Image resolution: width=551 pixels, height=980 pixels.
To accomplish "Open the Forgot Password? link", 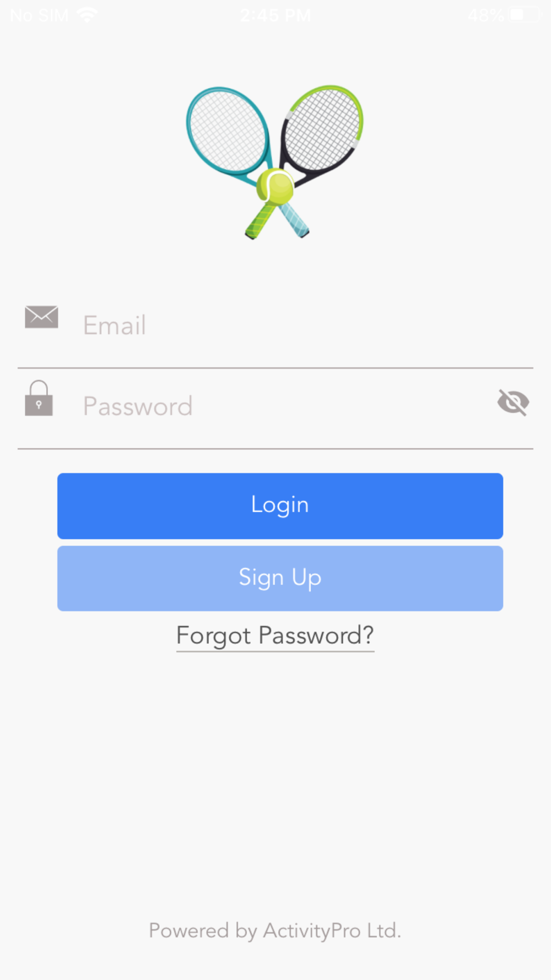I will [275, 636].
